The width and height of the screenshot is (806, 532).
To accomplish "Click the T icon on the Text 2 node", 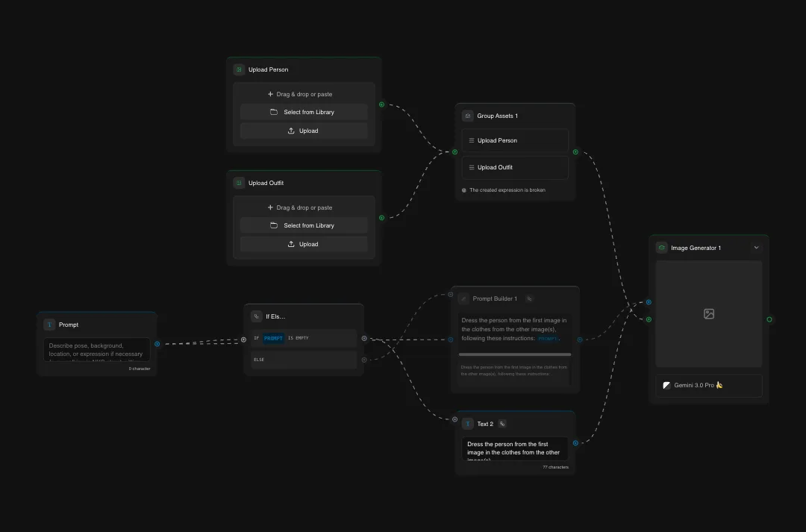I will click(469, 423).
